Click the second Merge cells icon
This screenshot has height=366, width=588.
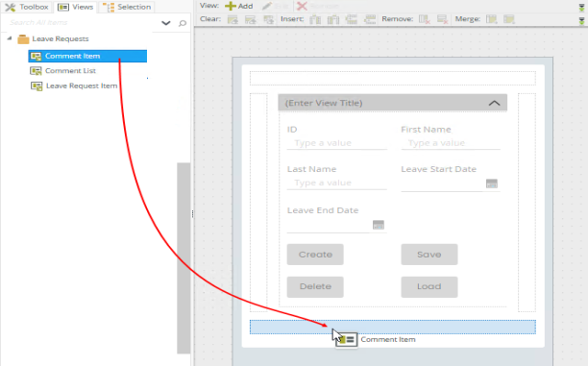(509, 19)
